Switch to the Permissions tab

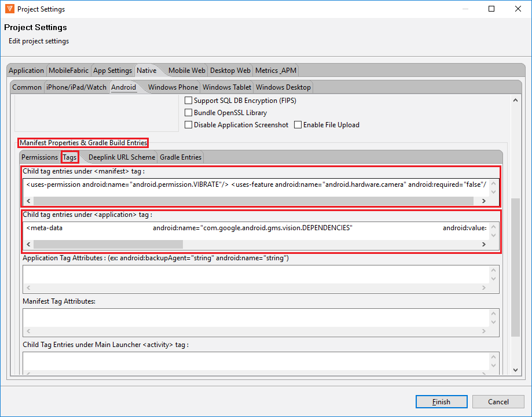pyautogui.click(x=39, y=157)
